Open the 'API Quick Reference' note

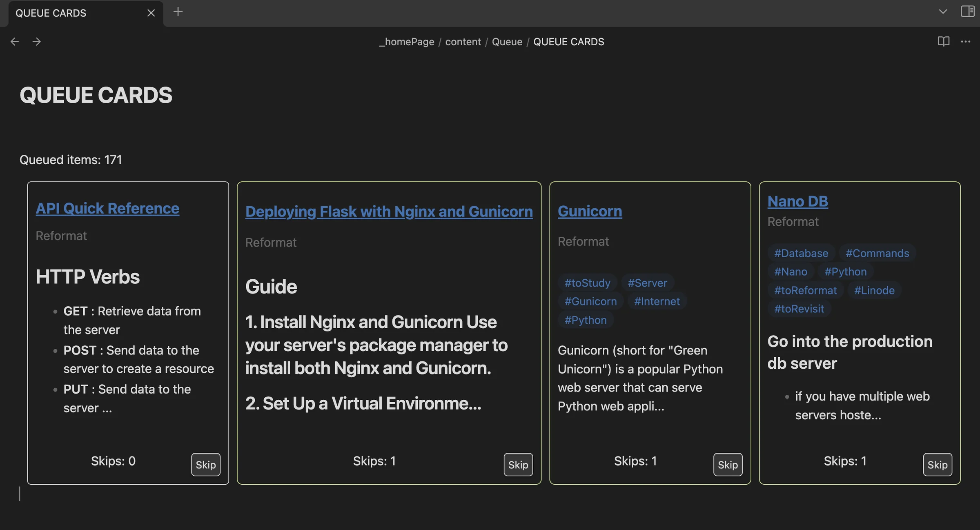coord(107,208)
